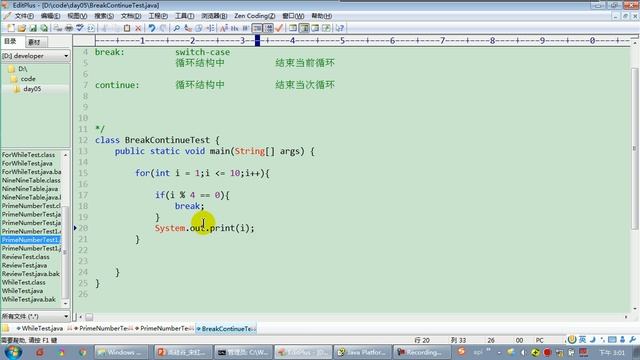Select ForWhileTest.class in file list

(28, 155)
